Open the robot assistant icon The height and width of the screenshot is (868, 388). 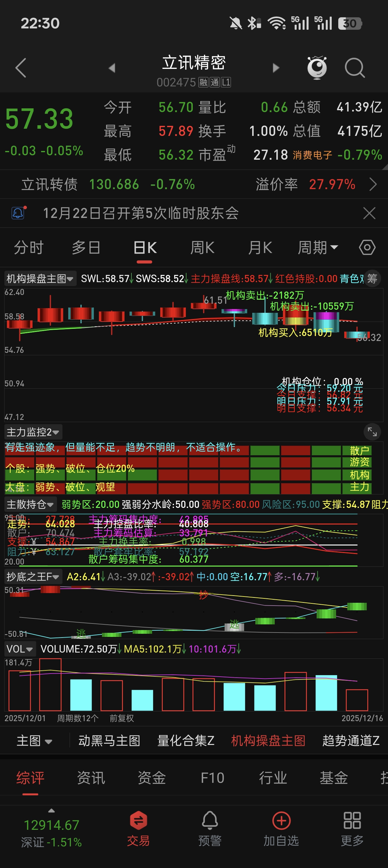pyautogui.click(x=317, y=67)
